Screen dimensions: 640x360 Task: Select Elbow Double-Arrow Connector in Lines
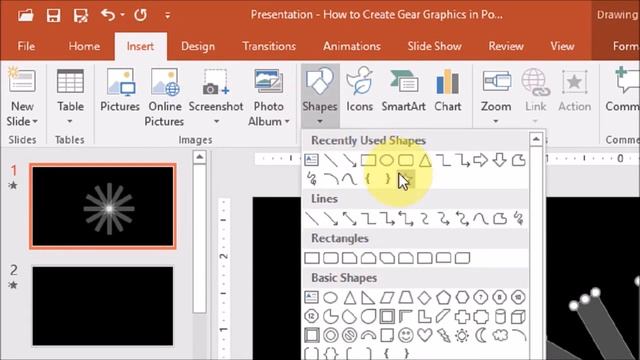(x=406, y=219)
